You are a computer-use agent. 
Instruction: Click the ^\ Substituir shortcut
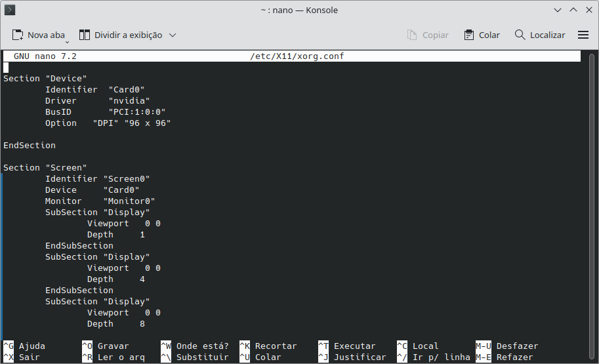(195, 357)
